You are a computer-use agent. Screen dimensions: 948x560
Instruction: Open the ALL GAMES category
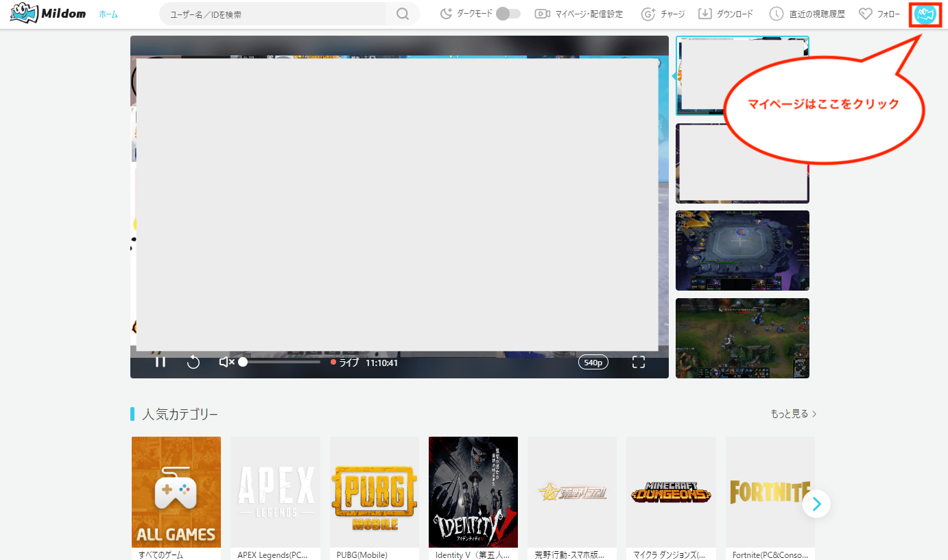(176, 492)
